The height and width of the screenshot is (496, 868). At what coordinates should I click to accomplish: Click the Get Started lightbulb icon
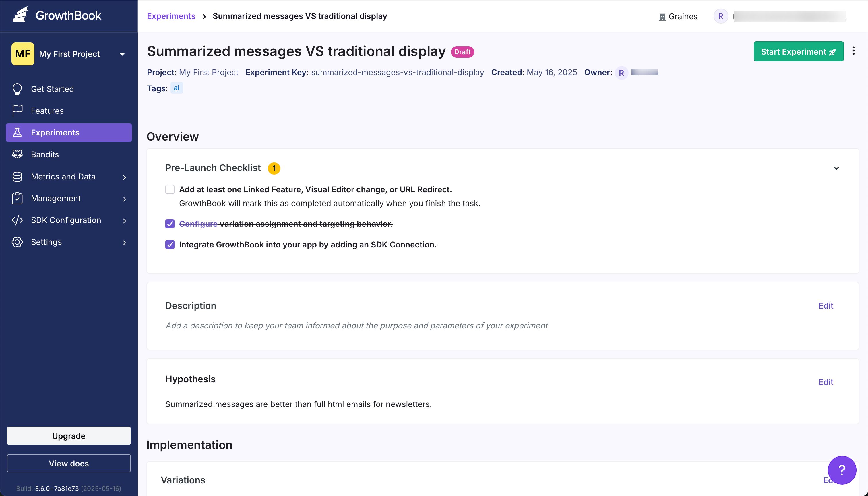point(17,89)
